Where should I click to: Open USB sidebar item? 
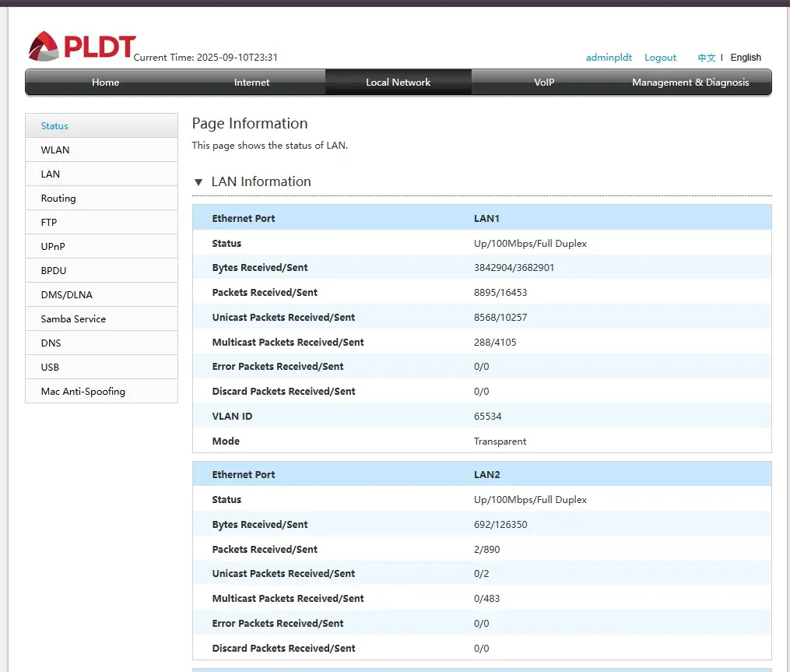tap(101, 368)
